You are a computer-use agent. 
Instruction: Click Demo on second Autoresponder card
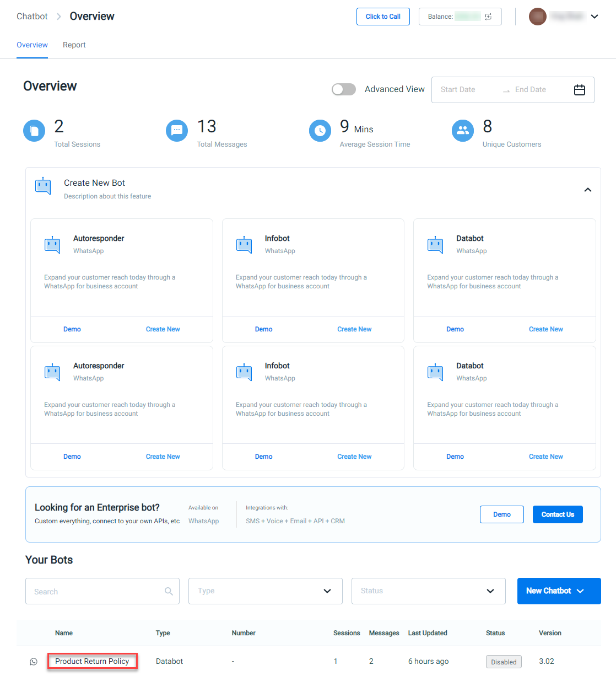72,457
